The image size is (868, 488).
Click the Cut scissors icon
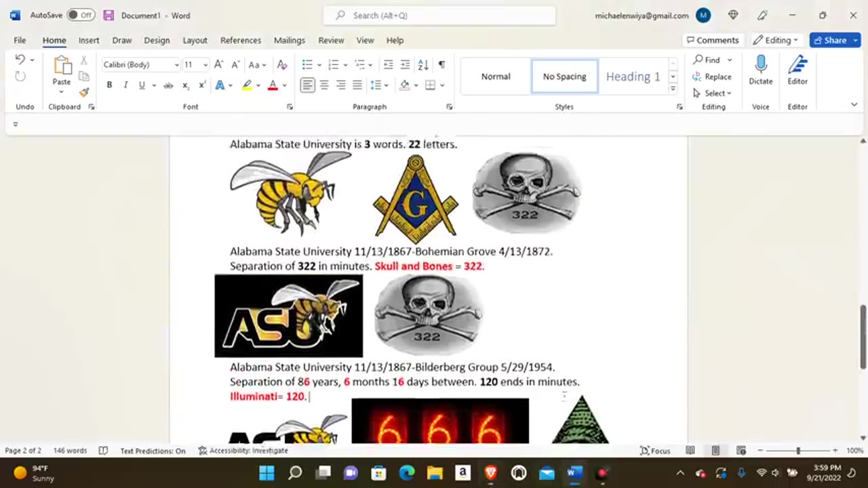pyautogui.click(x=84, y=60)
